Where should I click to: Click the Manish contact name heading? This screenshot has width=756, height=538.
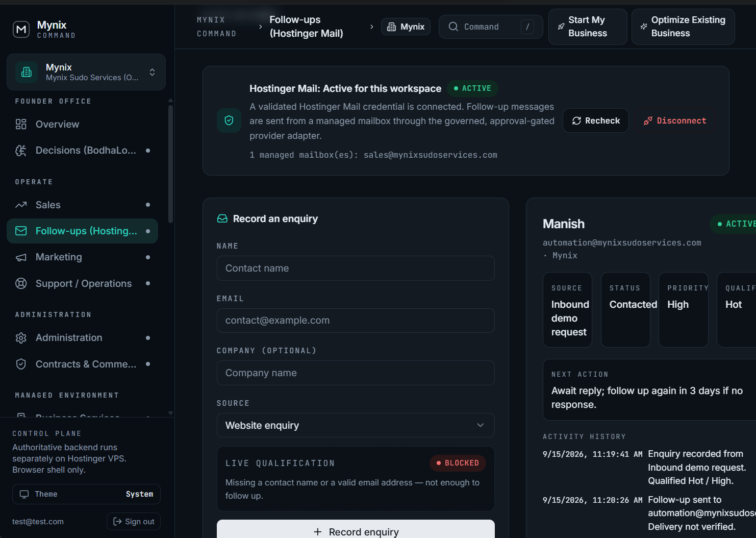click(x=564, y=224)
